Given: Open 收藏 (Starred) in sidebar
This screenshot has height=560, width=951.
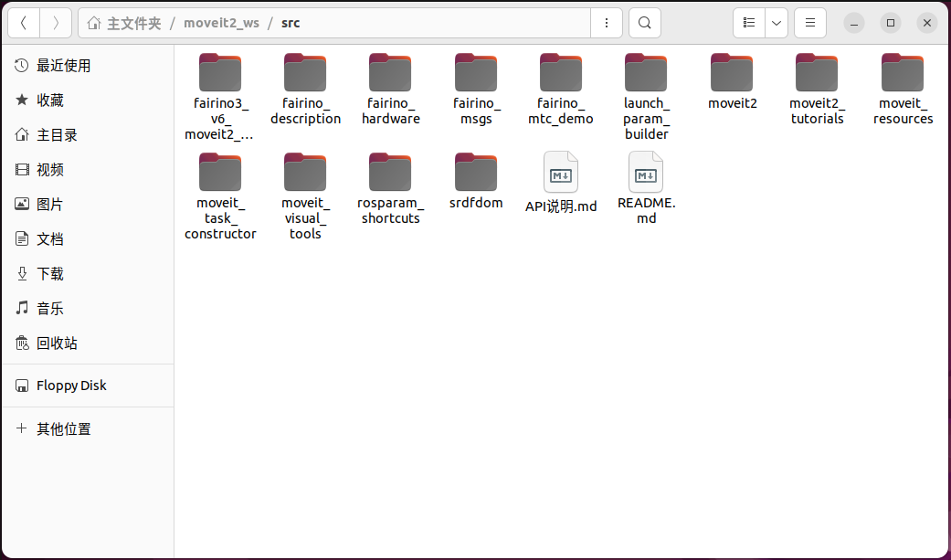Looking at the screenshot, I should pos(88,100).
